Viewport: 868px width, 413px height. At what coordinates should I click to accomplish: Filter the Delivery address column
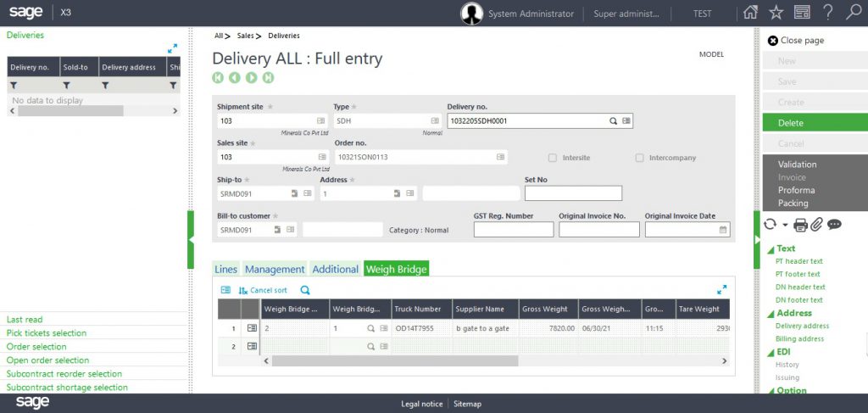point(105,86)
